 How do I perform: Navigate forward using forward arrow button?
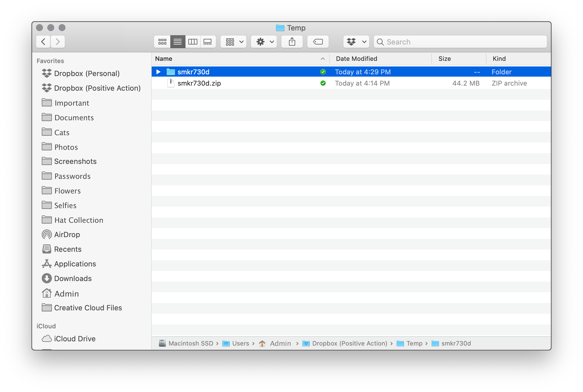[x=58, y=42]
